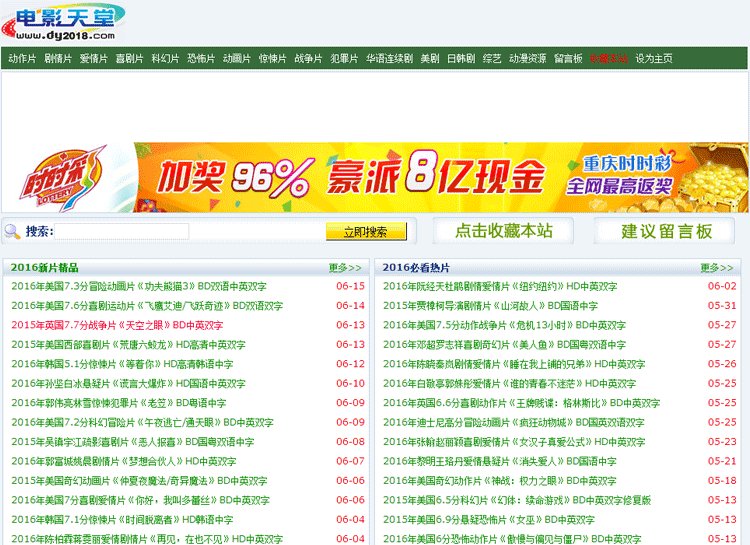Click the magnifying glass search icon
The image size is (750, 545).
click(x=12, y=232)
